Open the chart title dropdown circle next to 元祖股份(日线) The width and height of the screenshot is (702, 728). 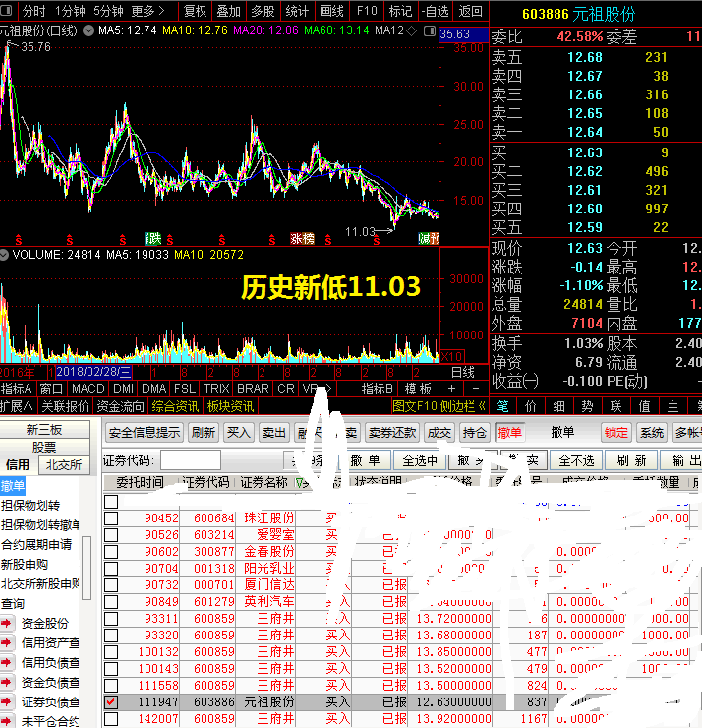[x=88, y=31]
